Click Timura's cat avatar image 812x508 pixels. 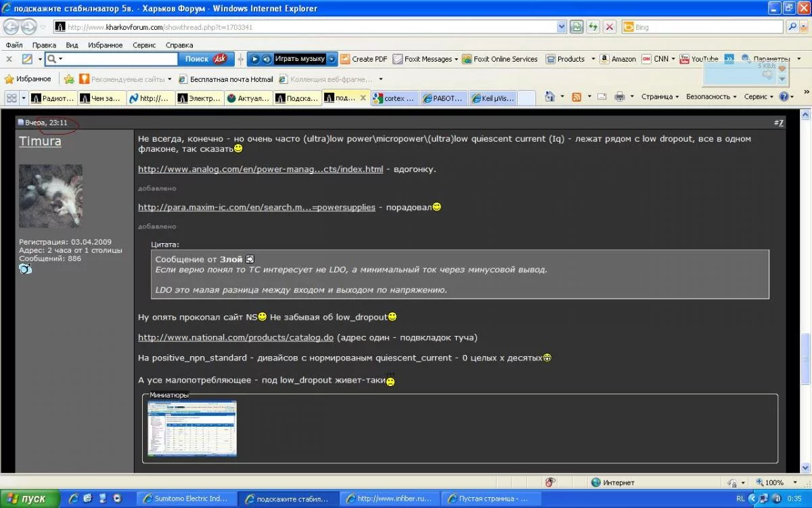[x=51, y=196]
